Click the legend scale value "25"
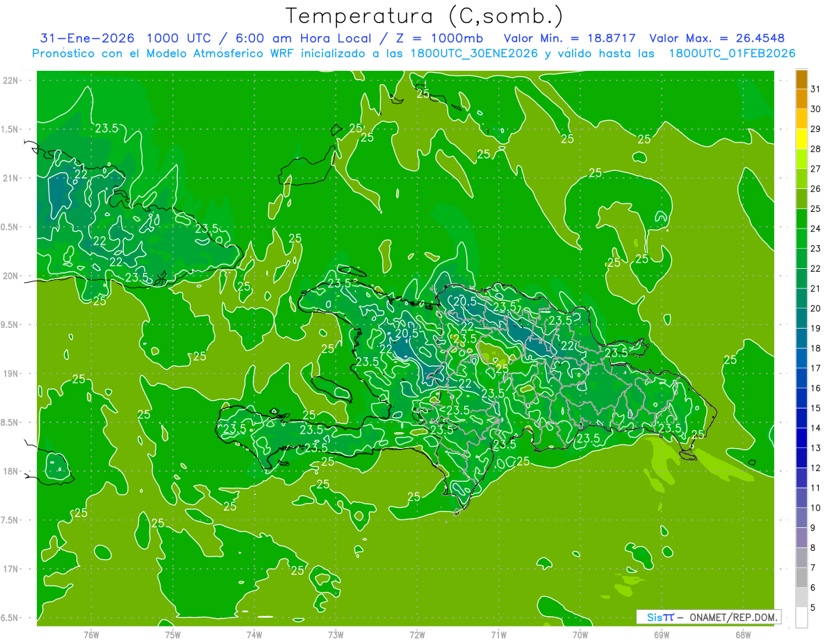Viewport: 834px width, 644px height. (816, 209)
